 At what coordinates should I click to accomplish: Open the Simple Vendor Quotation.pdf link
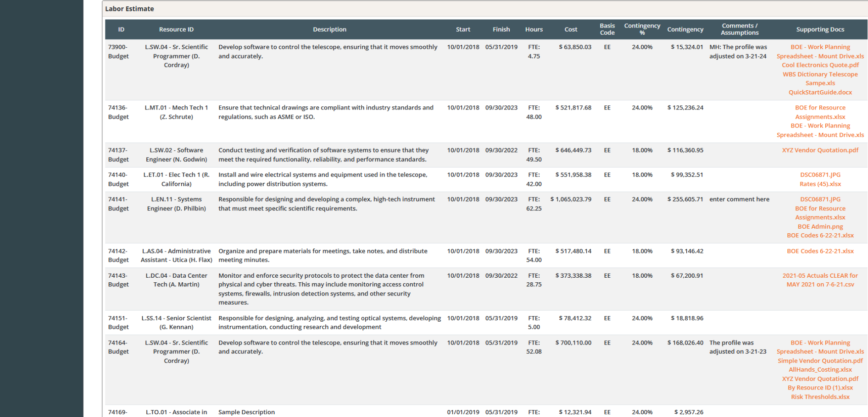820,361
